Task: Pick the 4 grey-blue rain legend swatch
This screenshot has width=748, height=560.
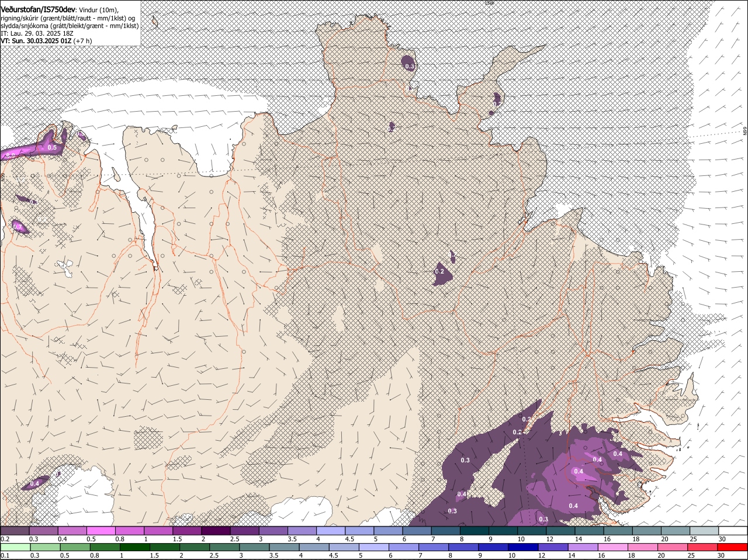Action: pyautogui.click(x=314, y=547)
